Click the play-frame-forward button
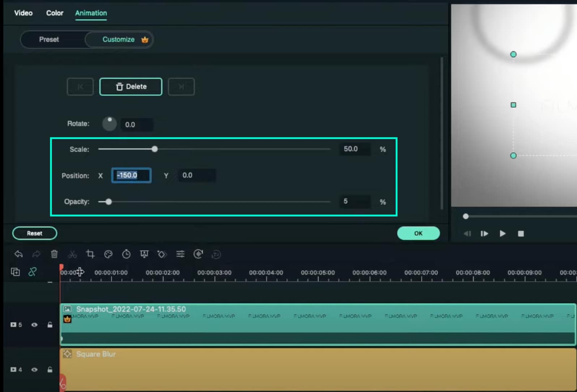Viewport: 577px width, 392px height. 484,234
